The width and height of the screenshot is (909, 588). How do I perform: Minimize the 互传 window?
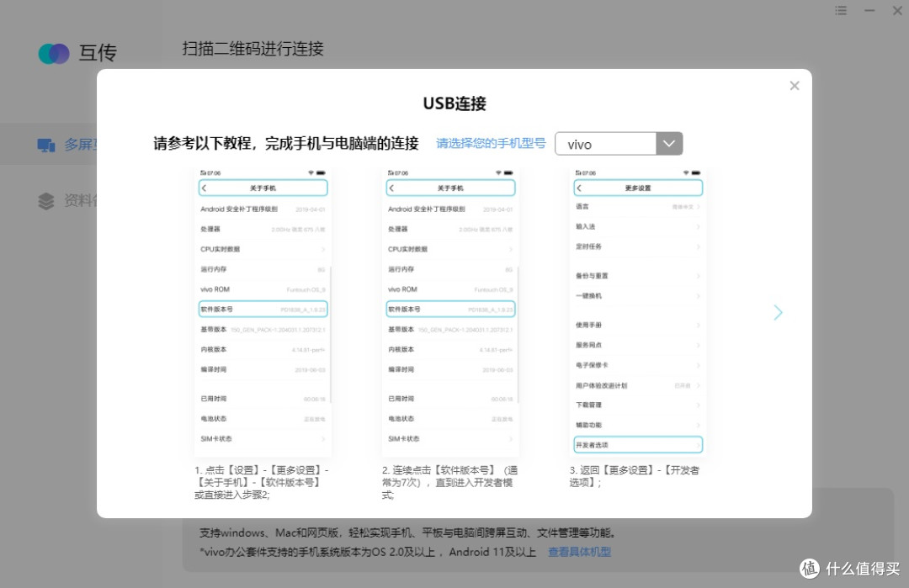pos(869,10)
